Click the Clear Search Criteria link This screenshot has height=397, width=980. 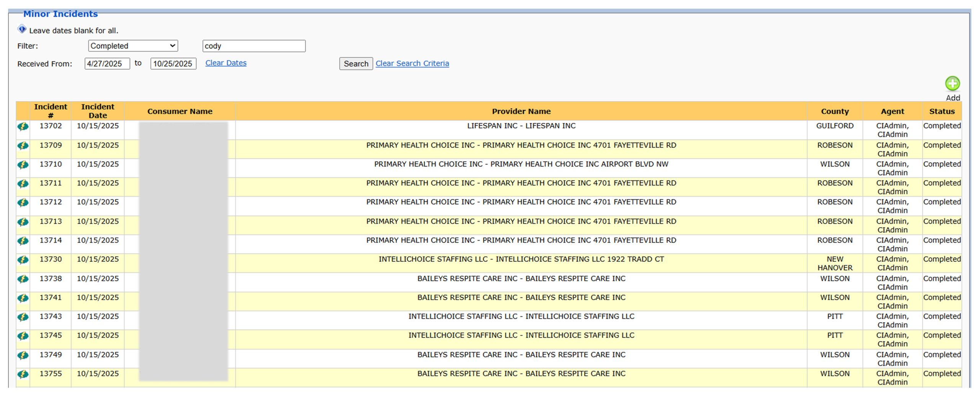tap(412, 64)
